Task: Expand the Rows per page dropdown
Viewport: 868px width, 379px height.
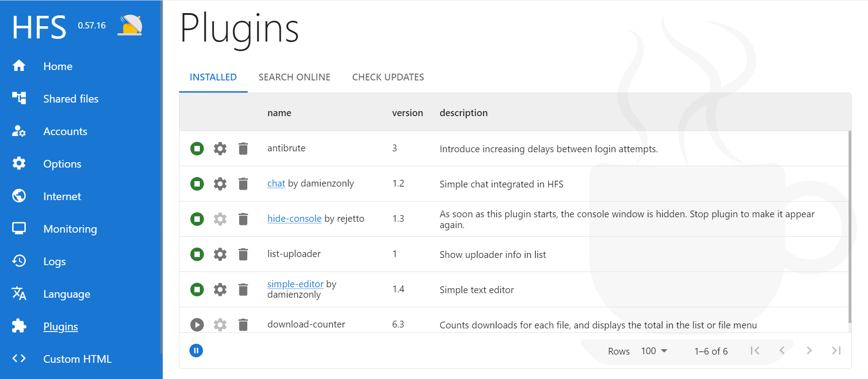Action: [654, 351]
